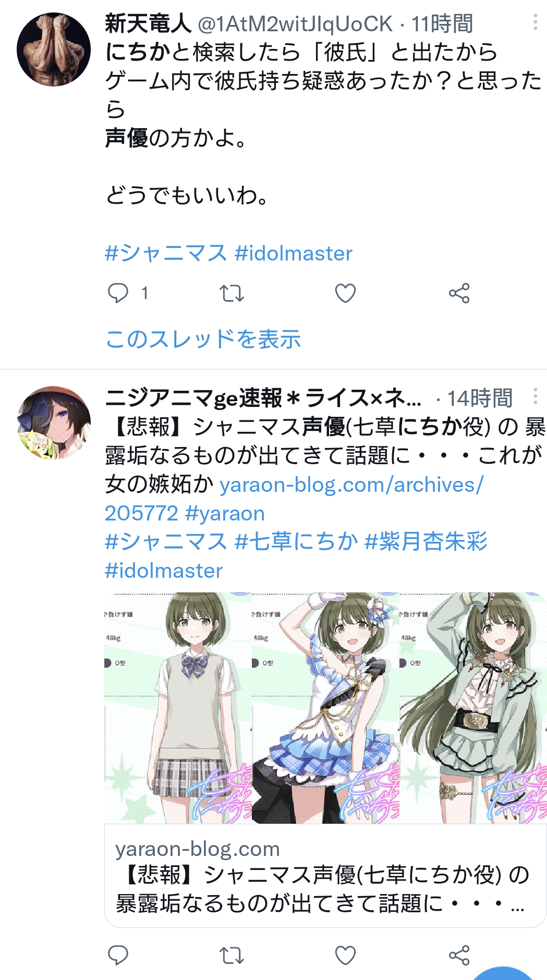
Task: Open more options on 新天竜人's tweet
Action: (535, 22)
